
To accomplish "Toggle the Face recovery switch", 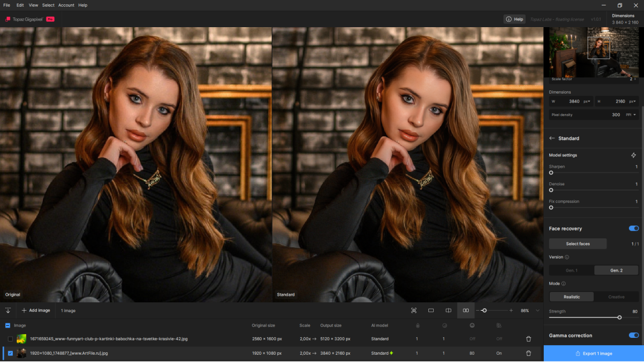I will 633,229.
